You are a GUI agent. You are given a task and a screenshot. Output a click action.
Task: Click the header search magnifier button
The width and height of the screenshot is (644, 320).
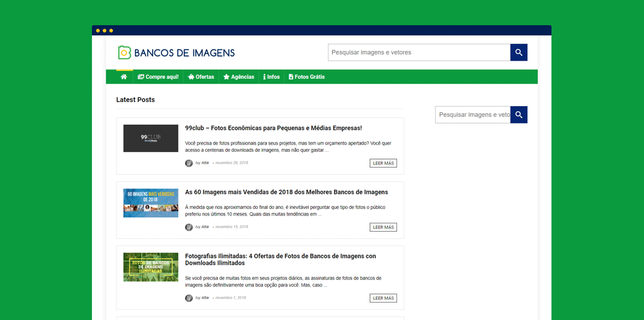(518, 52)
